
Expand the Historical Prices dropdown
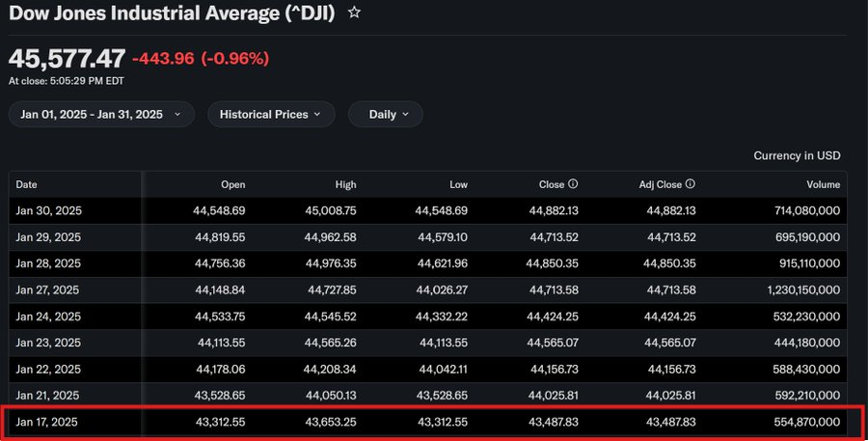tap(271, 114)
